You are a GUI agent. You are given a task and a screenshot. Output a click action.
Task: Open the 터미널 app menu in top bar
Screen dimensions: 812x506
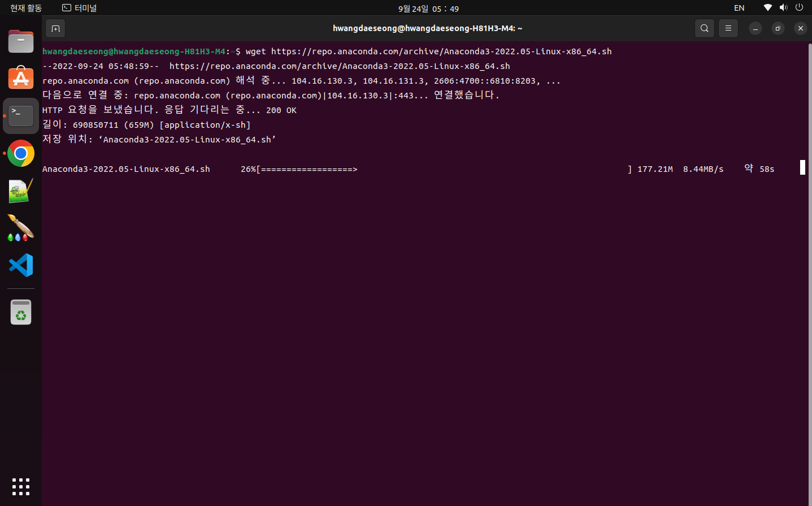pos(80,8)
